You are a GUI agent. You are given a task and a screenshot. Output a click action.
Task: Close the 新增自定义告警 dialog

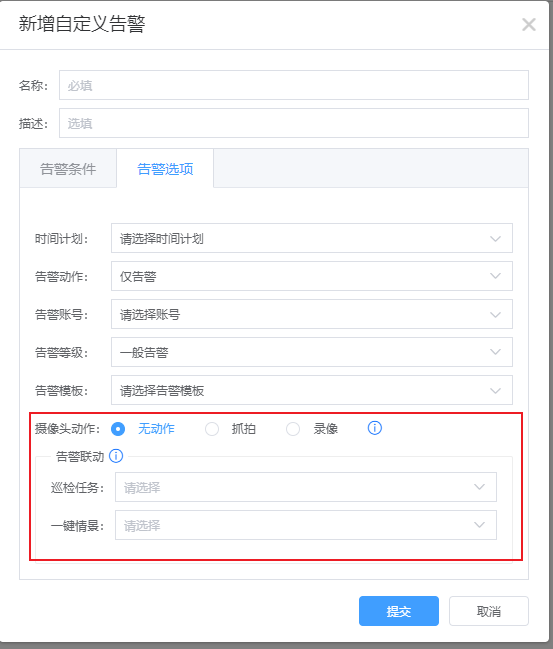tap(529, 24)
